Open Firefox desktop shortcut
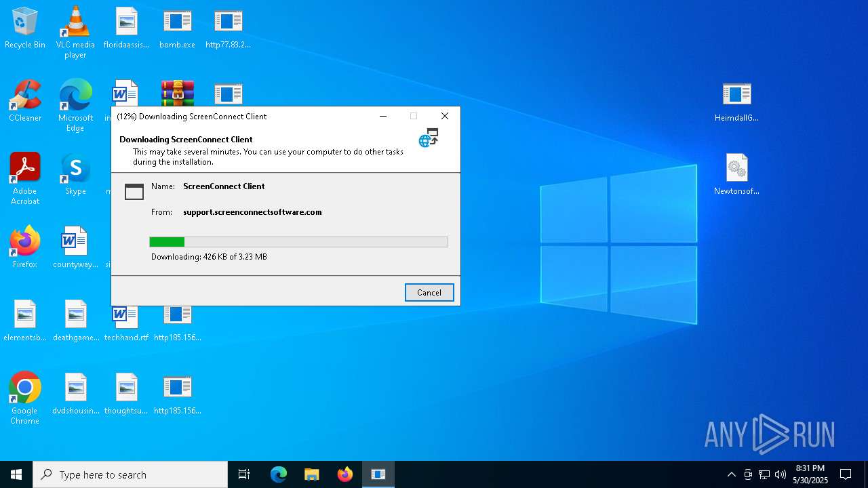The width and height of the screenshot is (868, 488). pyautogui.click(x=25, y=248)
